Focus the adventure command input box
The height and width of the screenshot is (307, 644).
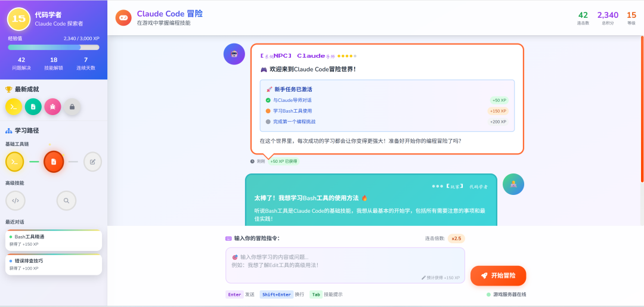[x=345, y=265]
